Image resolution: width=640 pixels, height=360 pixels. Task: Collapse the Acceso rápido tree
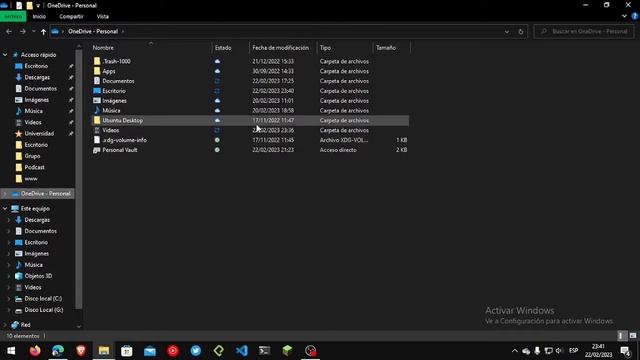[x=5, y=55]
